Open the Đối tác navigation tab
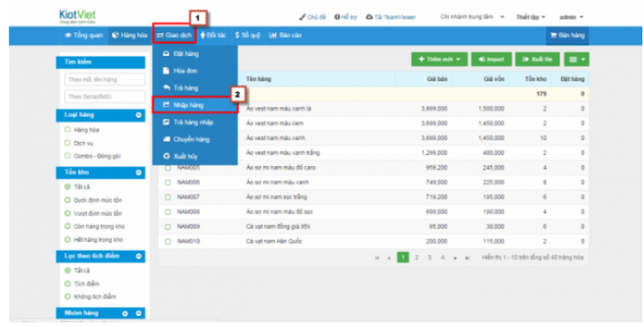The image size is (644, 327). tap(213, 36)
